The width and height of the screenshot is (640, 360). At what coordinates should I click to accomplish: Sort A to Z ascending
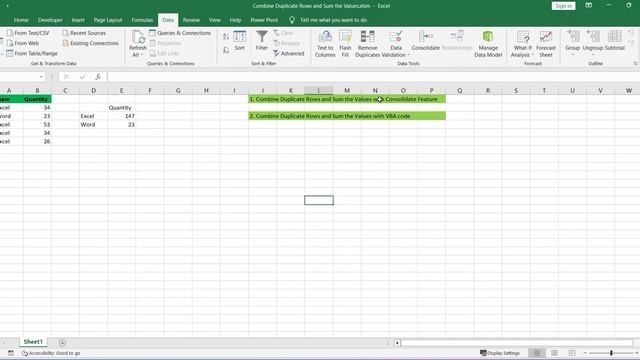pyautogui.click(x=226, y=37)
